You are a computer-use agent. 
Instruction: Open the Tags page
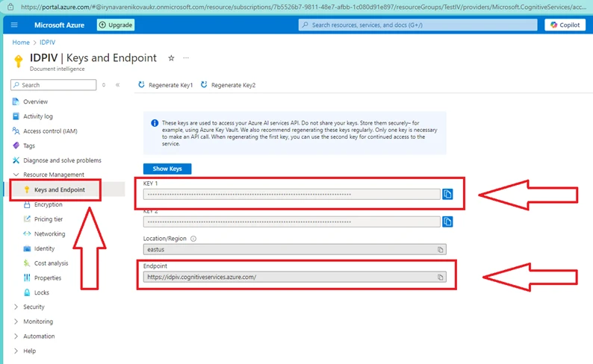point(29,145)
